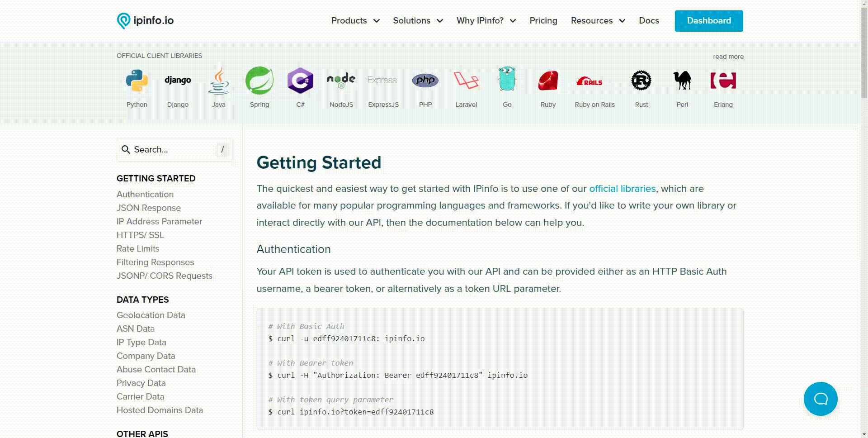Open the Dashboard
The image size is (868, 438).
pos(708,20)
